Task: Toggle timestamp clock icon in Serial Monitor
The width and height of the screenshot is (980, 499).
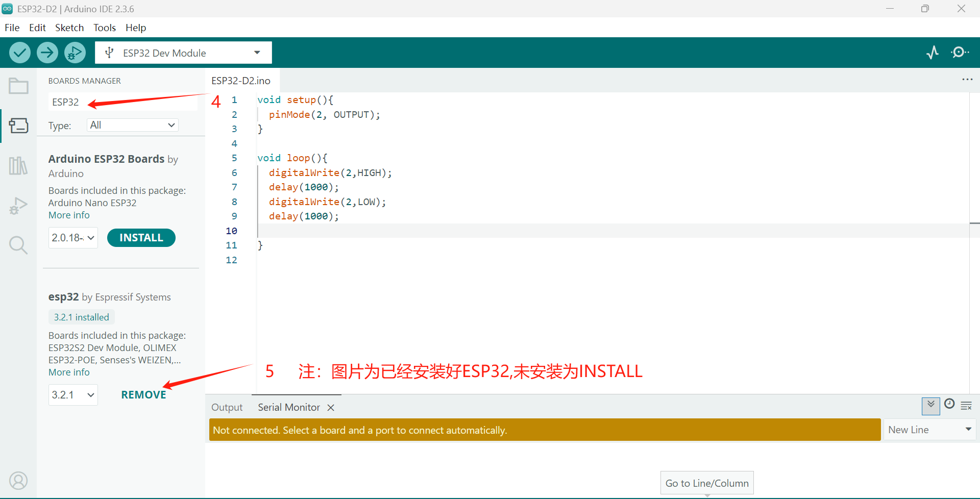Action: (x=949, y=404)
